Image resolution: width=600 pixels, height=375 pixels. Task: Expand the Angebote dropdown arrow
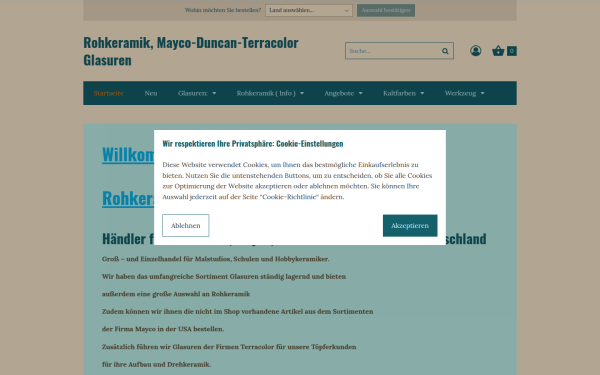(x=360, y=93)
